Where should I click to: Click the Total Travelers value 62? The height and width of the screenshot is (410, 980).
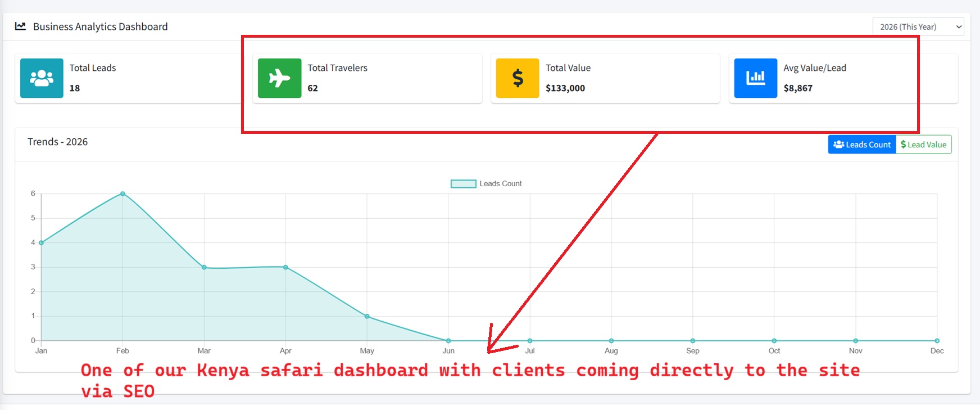click(313, 88)
